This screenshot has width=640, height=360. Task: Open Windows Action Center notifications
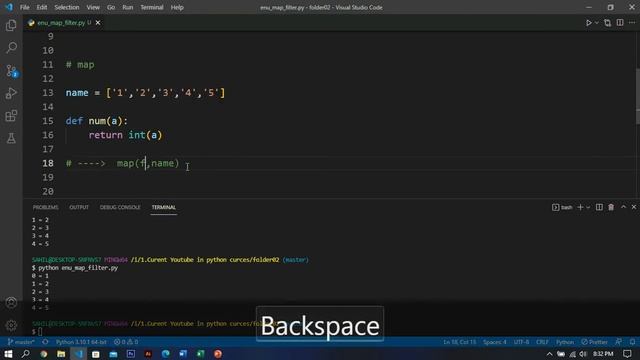[x=627, y=353]
